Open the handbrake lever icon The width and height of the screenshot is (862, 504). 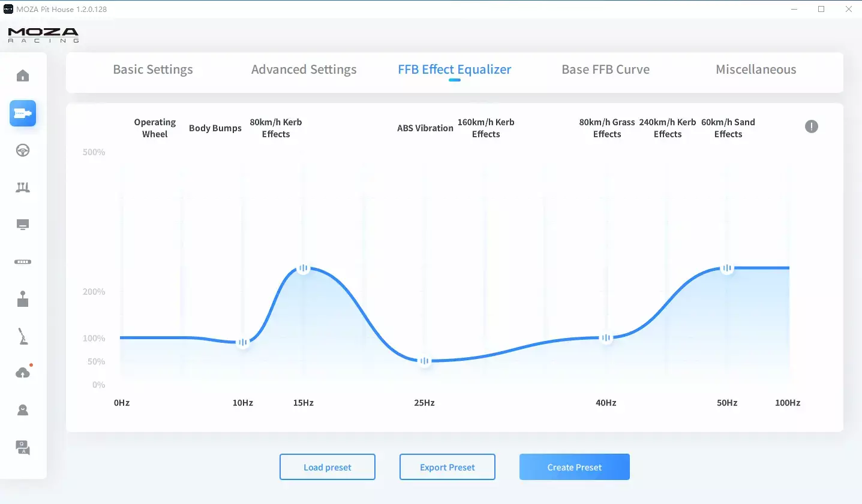23,336
